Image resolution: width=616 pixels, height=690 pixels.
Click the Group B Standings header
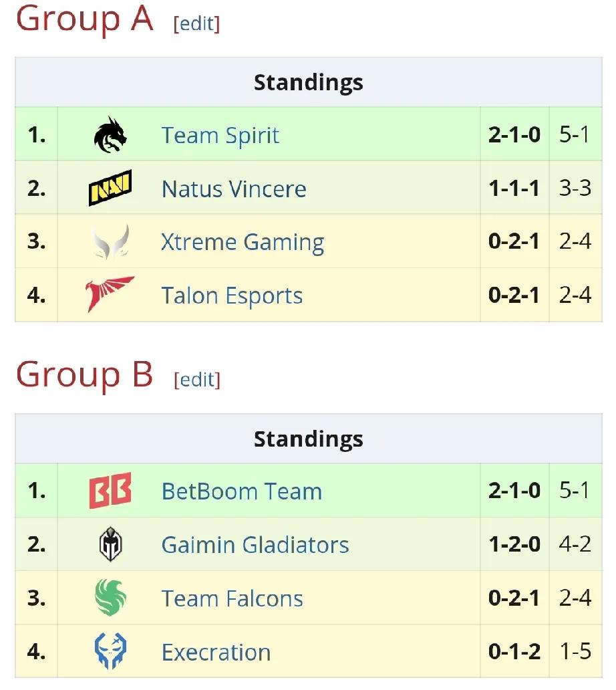coord(309,439)
